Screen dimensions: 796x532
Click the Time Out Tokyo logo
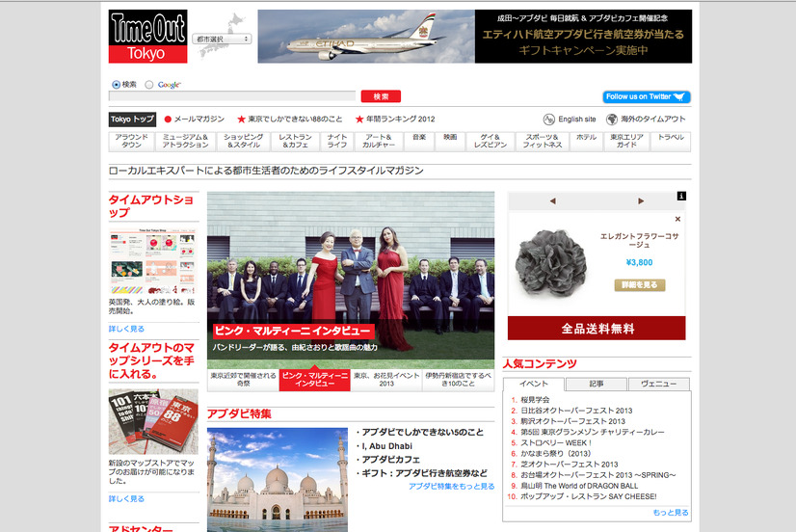click(x=147, y=37)
